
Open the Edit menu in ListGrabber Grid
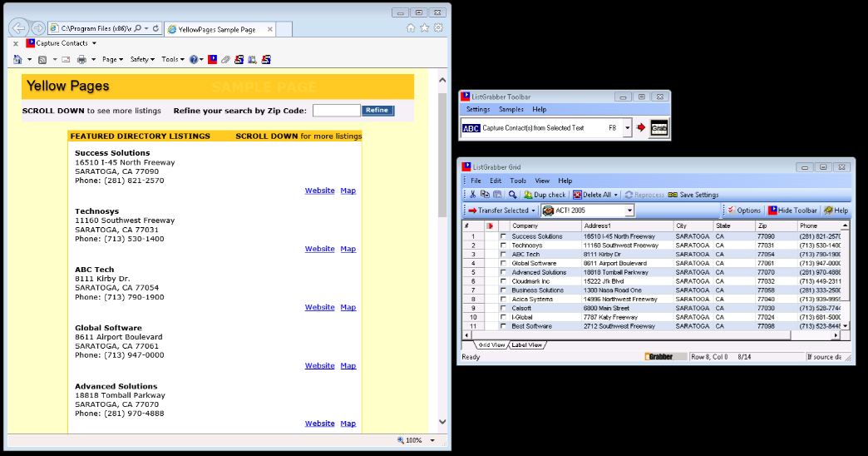(496, 181)
